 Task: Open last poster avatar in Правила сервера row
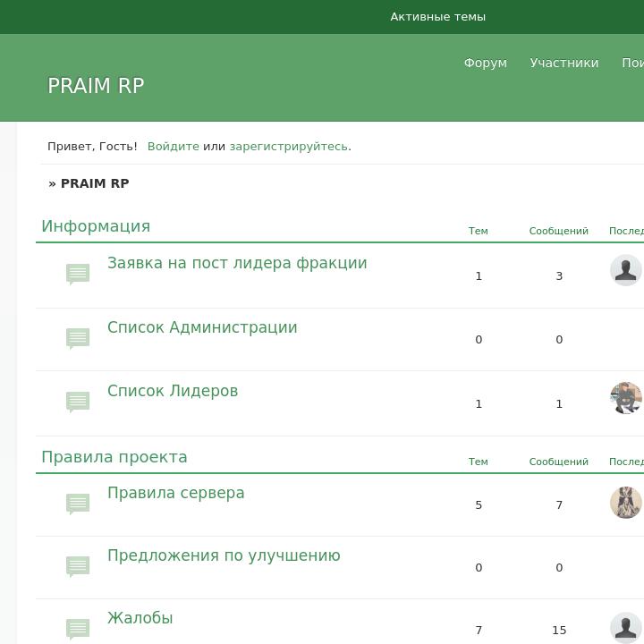coord(625,503)
